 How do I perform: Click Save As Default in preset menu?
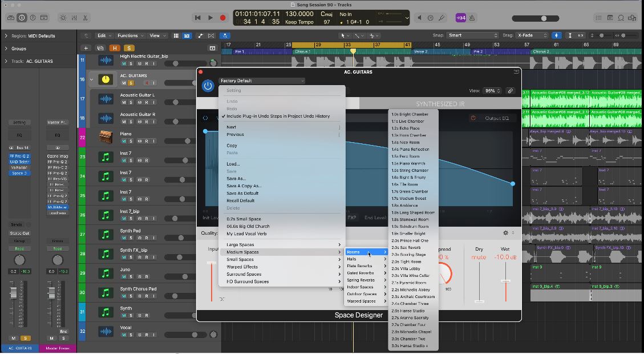(242, 193)
